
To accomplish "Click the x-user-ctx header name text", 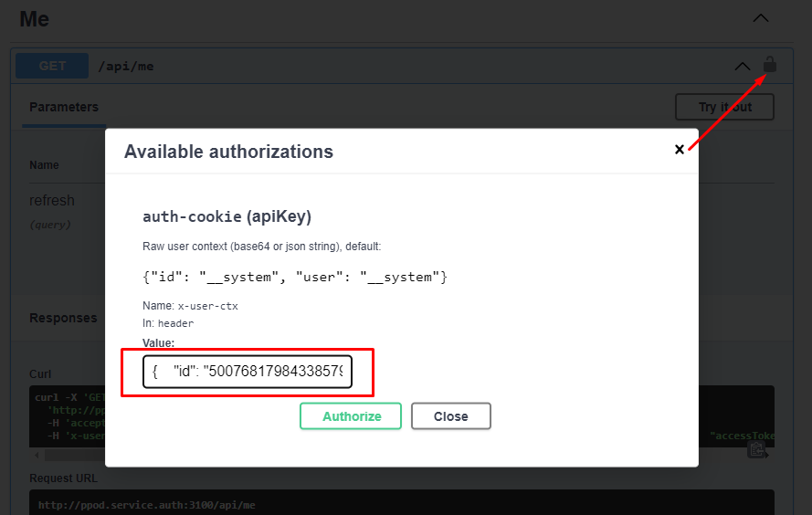I will tap(207, 306).
